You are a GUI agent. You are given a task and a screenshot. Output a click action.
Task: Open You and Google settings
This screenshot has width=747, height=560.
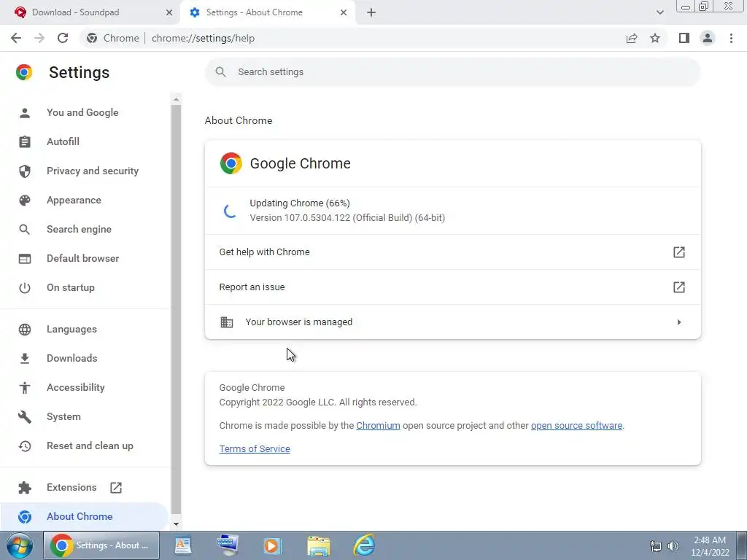tap(82, 112)
